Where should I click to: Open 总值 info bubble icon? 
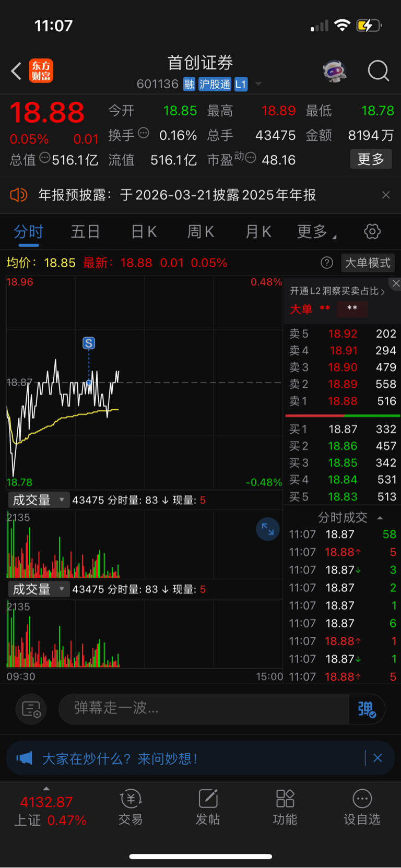45,158
